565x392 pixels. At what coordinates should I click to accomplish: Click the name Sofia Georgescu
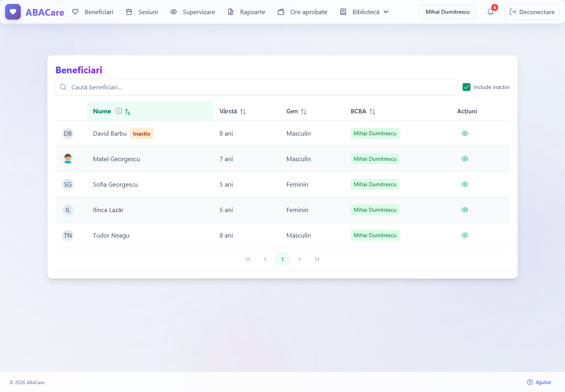[x=115, y=184]
